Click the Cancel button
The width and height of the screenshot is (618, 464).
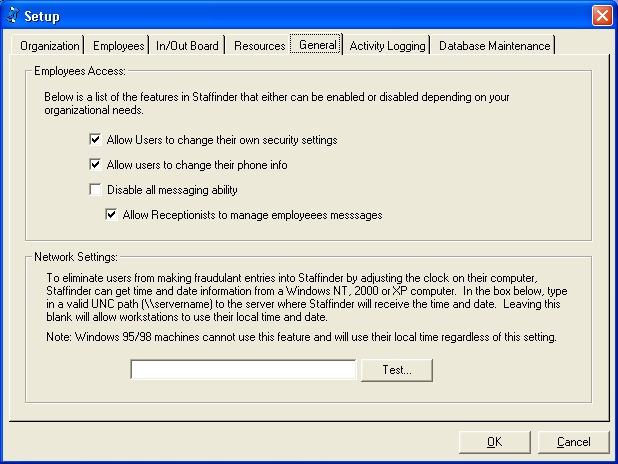point(573,442)
